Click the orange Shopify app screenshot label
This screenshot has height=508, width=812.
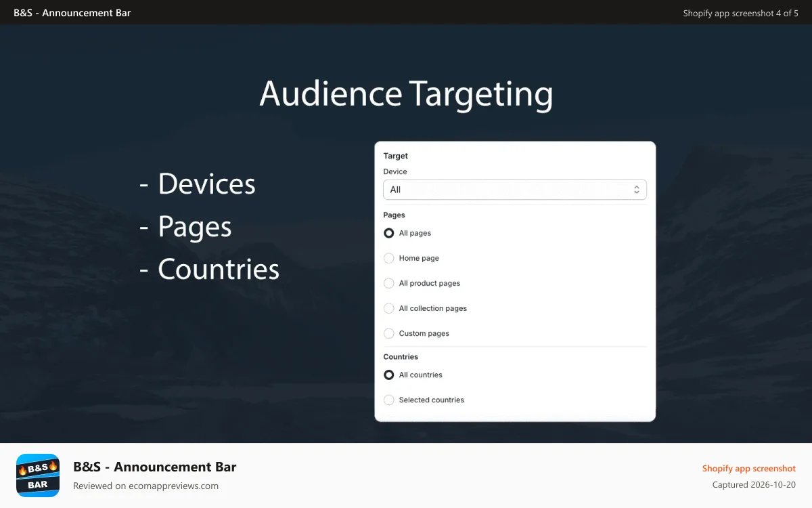(x=749, y=468)
